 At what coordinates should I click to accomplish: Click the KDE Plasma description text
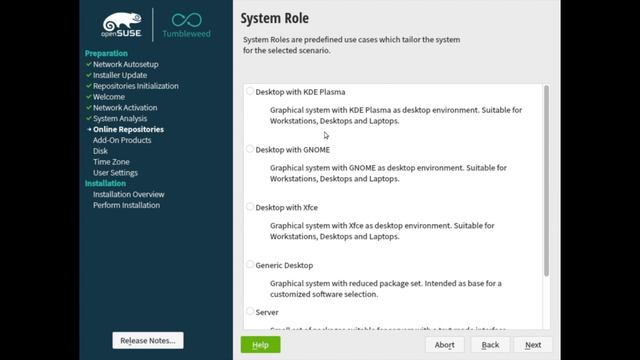pos(396,116)
